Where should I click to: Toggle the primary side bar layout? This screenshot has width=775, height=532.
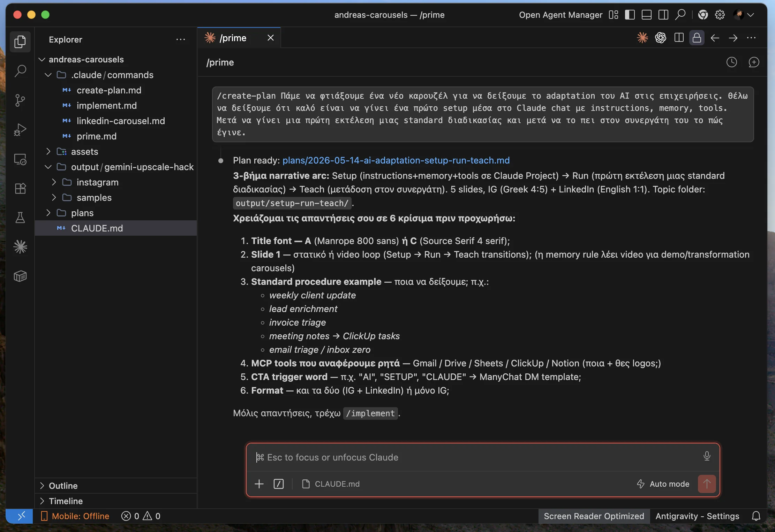(630, 15)
